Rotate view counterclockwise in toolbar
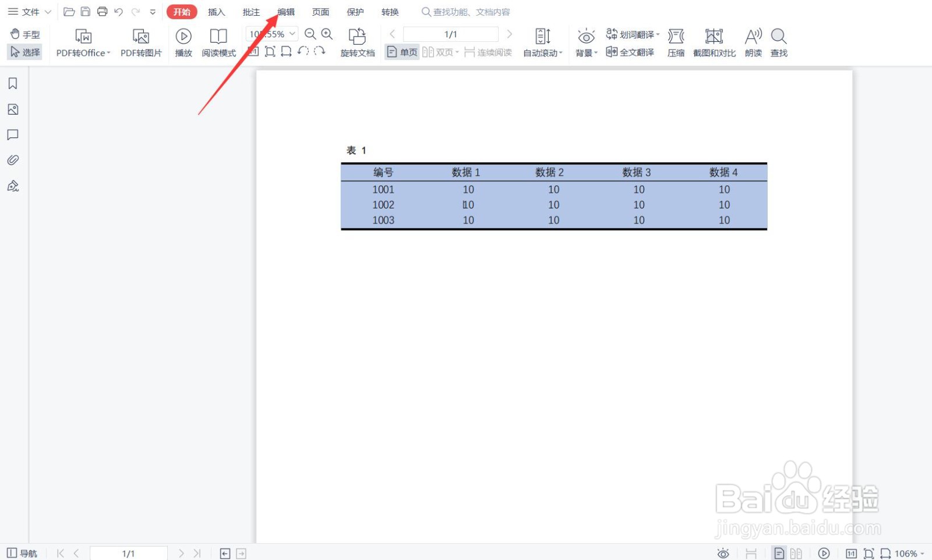Viewport: 932px width, 560px height. pyautogui.click(x=303, y=51)
